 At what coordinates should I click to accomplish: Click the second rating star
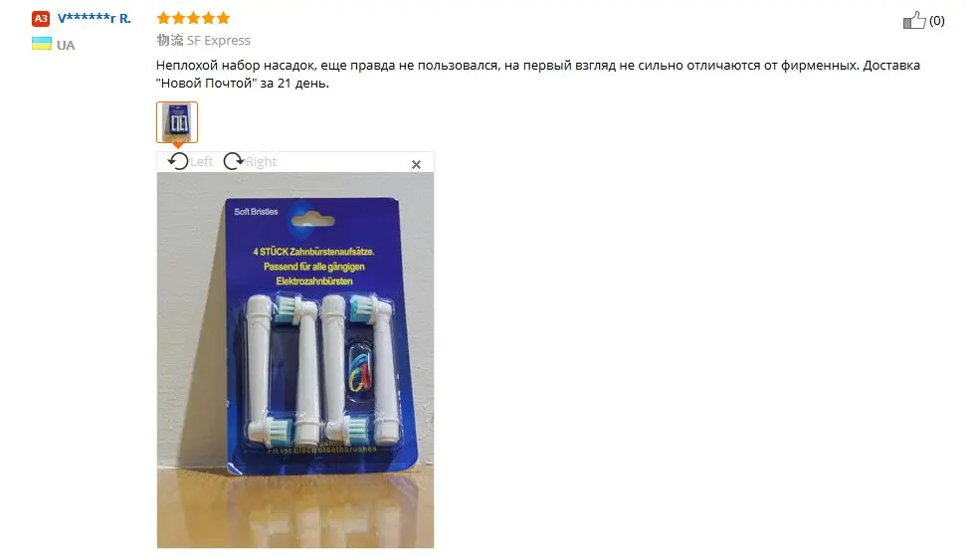pos(178,18)
